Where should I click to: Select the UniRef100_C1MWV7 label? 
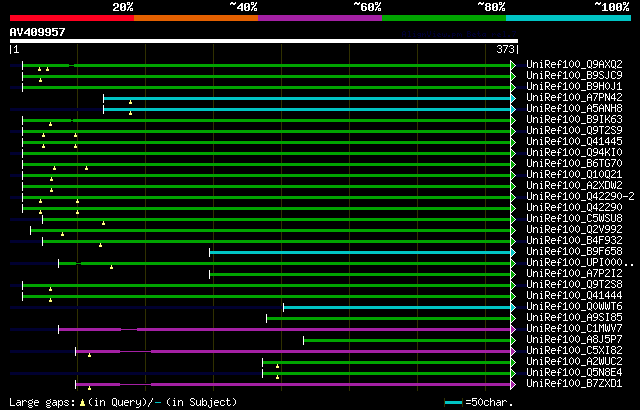point(574,329)
